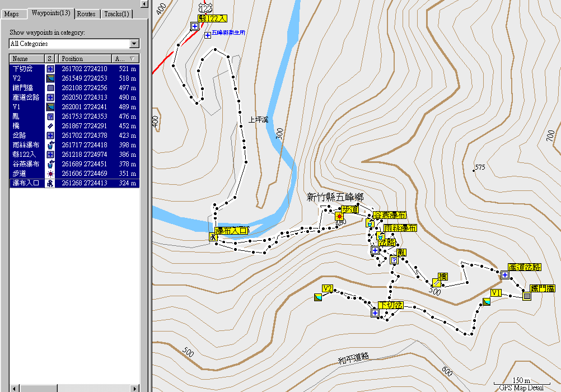Click the 下切岔 blue cross icon on the map
The width and height of the screenshot is (561, 392).
(x=375, y=313)
